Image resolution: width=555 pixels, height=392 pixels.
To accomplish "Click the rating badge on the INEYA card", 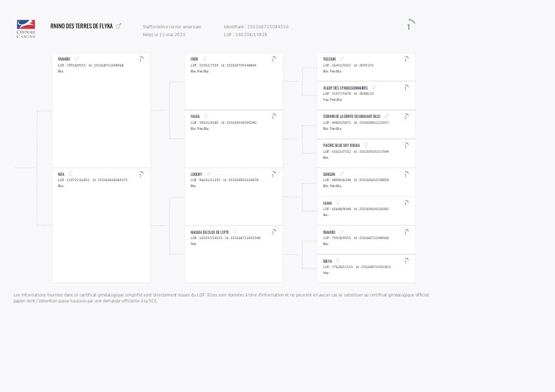I will click(x=405, y=262).
